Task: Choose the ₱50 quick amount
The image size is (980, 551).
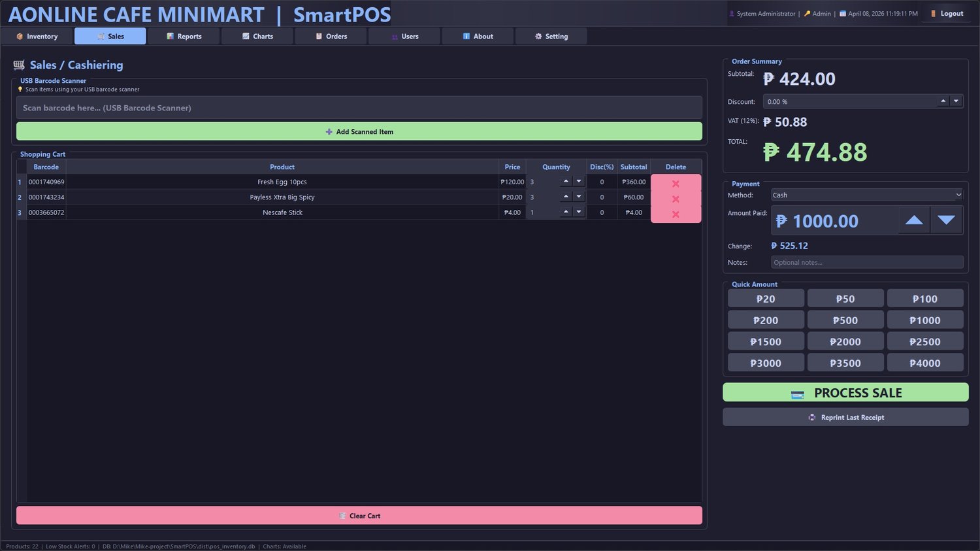Action: pos(845,299)
